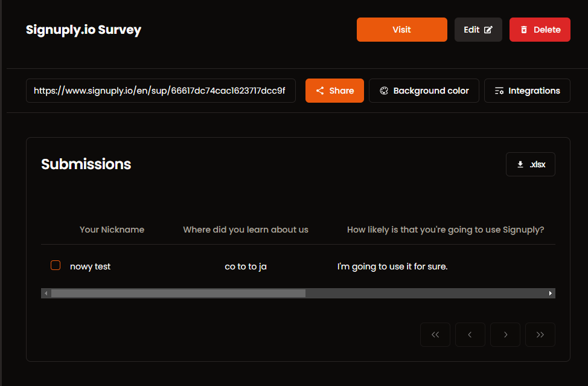Click the scrollbar left arrow
588x386 pixels.
46,294
